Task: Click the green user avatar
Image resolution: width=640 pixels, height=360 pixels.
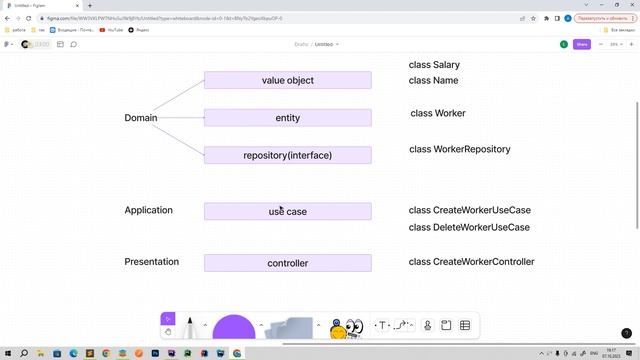Action: click(x=564, y=44)
